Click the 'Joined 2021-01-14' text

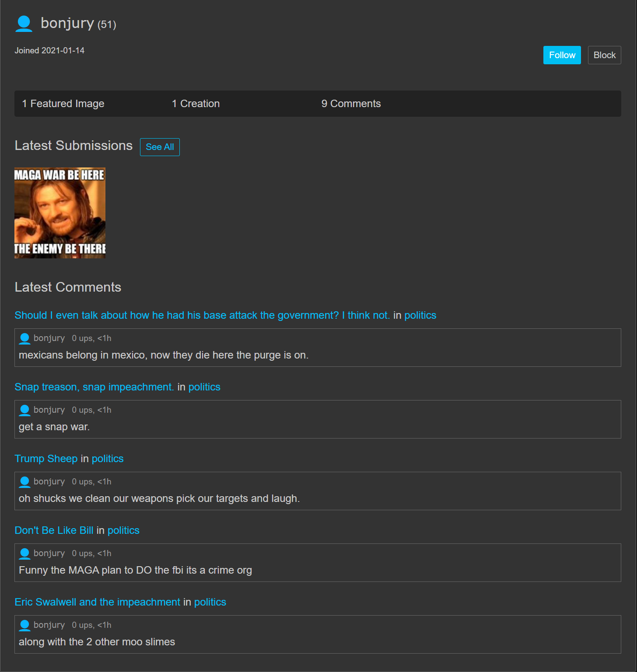49,51
